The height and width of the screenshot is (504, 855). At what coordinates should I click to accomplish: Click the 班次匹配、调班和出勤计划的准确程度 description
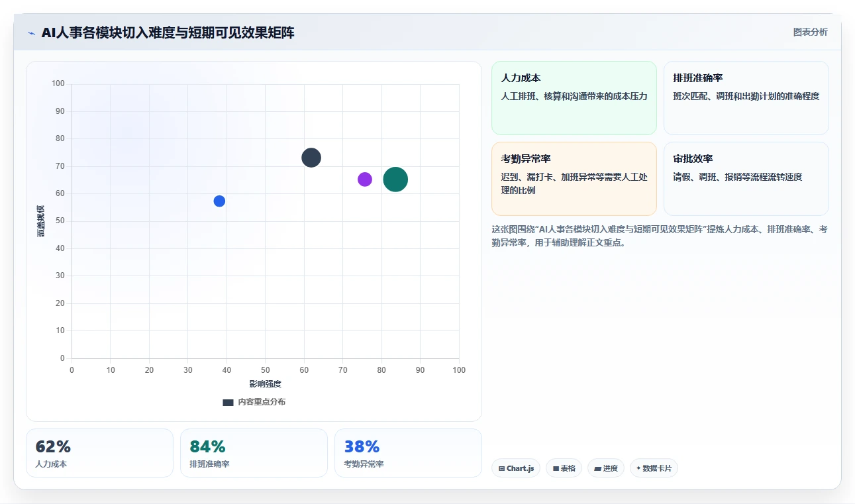click(746, 96)
